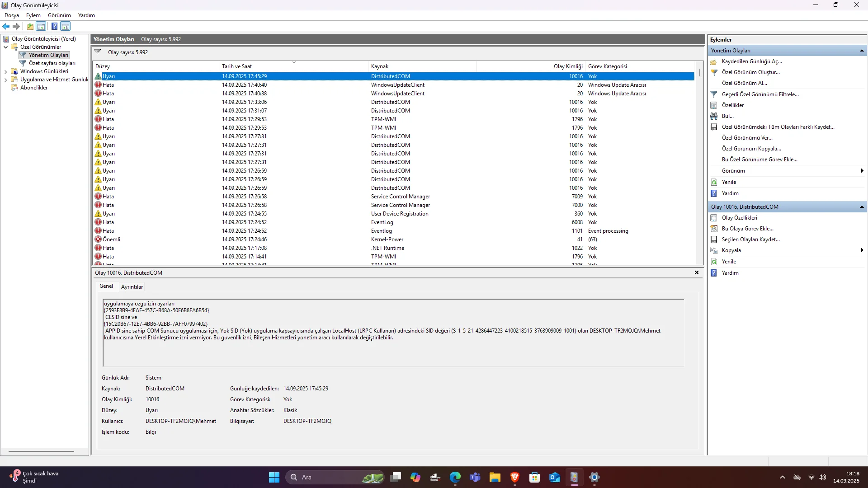Click the Özel Görünüm Oluştur funnel icon
Image resolution: width=868 pixels, height=488 pixels.
[714, 72]
